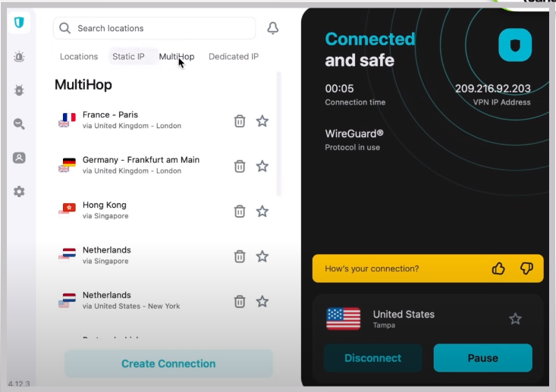
Task: Click the United States flag icon
Action: 344,318
